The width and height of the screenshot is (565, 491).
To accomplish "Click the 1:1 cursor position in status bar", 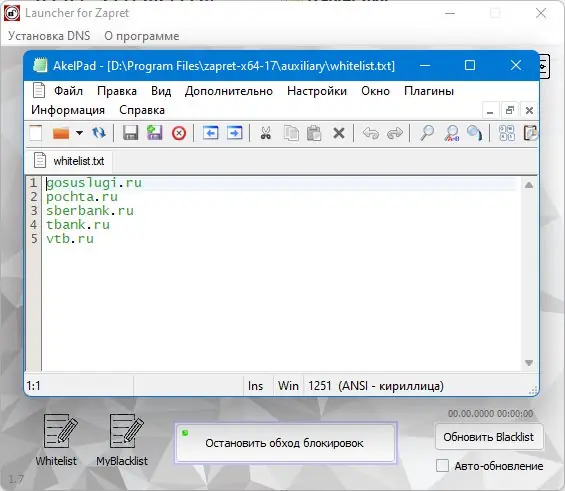I will tap(34, 386).
